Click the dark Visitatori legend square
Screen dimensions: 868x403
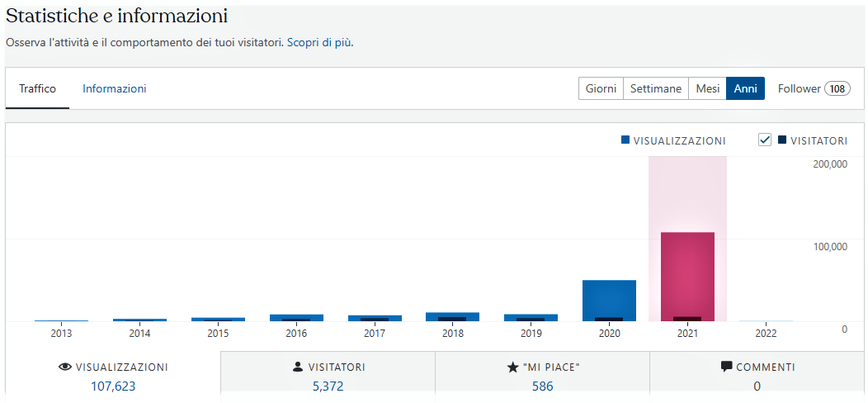[782, 140]
